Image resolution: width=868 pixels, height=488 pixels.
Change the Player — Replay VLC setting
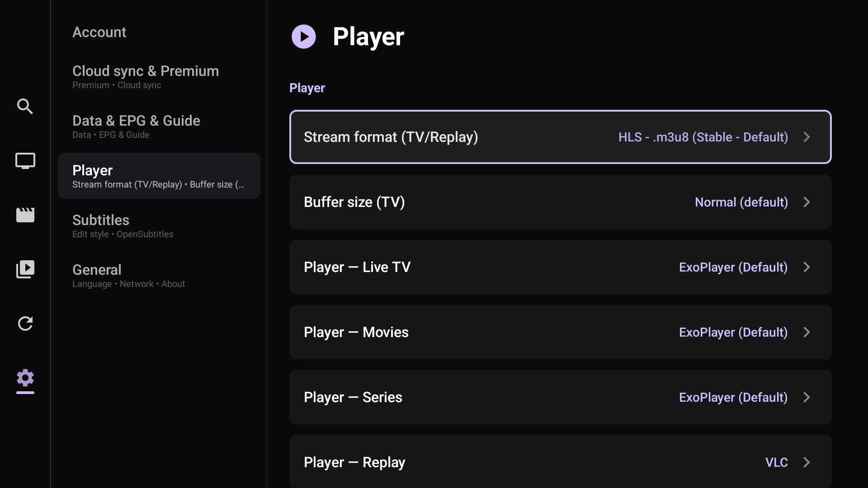[776, 462]
